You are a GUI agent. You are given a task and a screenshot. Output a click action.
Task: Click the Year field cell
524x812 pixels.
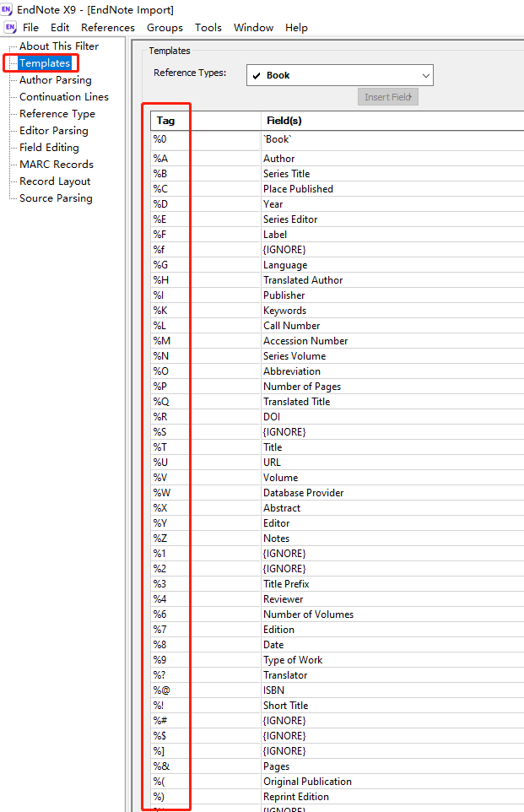coord(392,204)
